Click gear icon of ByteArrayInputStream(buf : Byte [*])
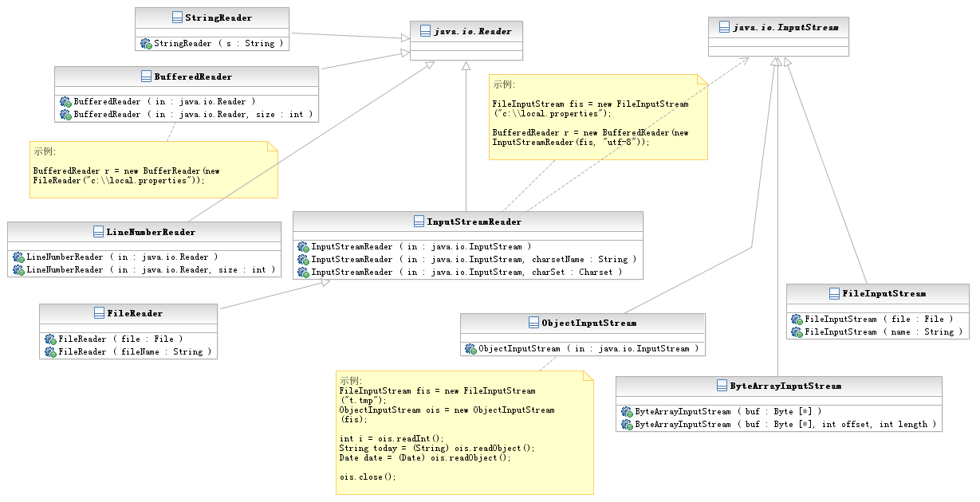 coord(627,412)
